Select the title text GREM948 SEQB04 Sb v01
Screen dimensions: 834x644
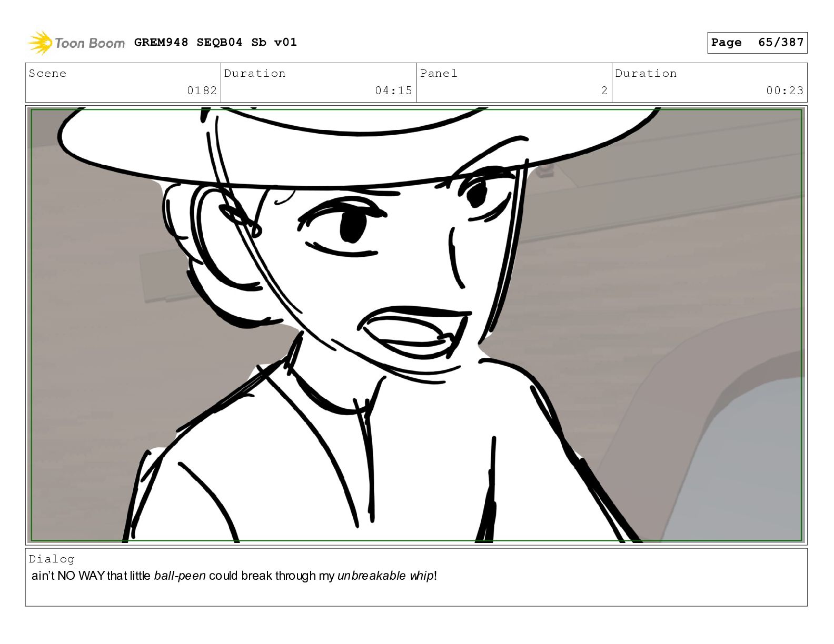(215, 42)
